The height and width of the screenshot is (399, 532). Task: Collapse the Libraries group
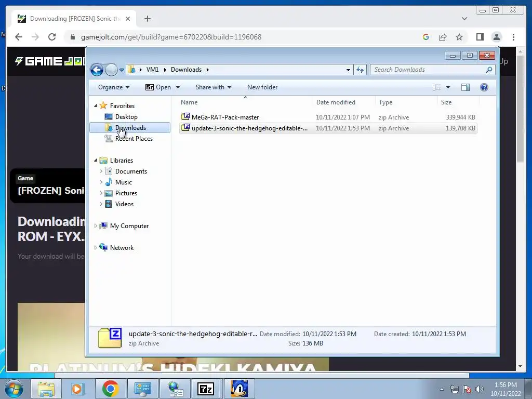click(96, 161)
